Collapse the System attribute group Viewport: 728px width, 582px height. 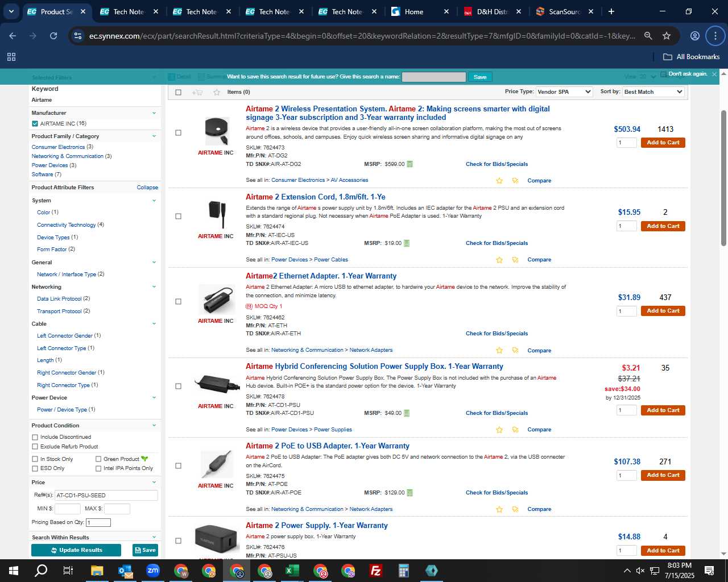point(154,201)
